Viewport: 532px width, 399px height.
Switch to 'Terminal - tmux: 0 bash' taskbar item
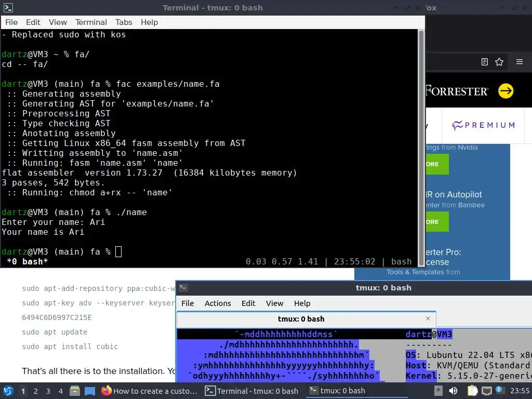click(252, 391)
